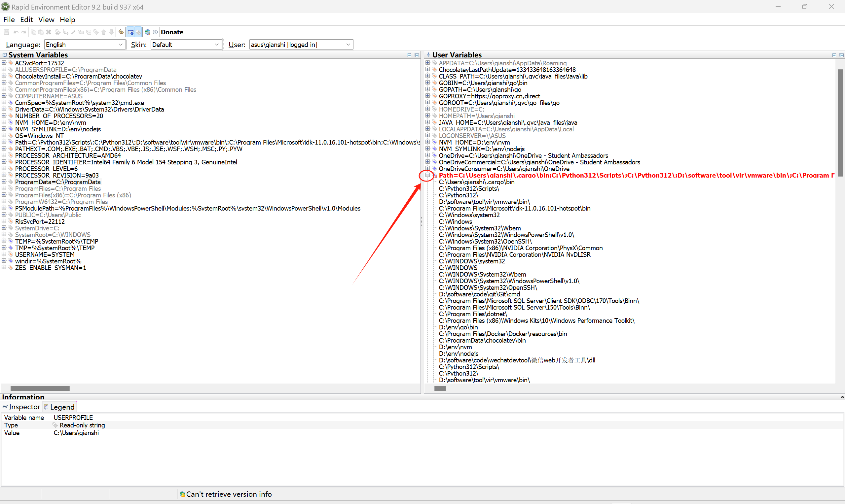Expand all in System Variables panel
Screen dimensions: 845x504
417,55
